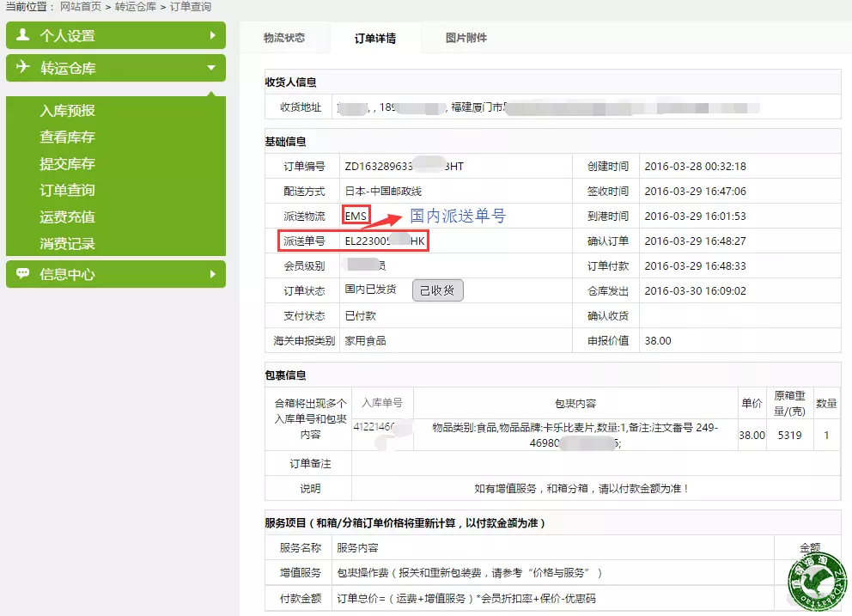This screenshot has height=616, width=852.
Task: Click the 订单总价 formula text
Action: [466, 598]
